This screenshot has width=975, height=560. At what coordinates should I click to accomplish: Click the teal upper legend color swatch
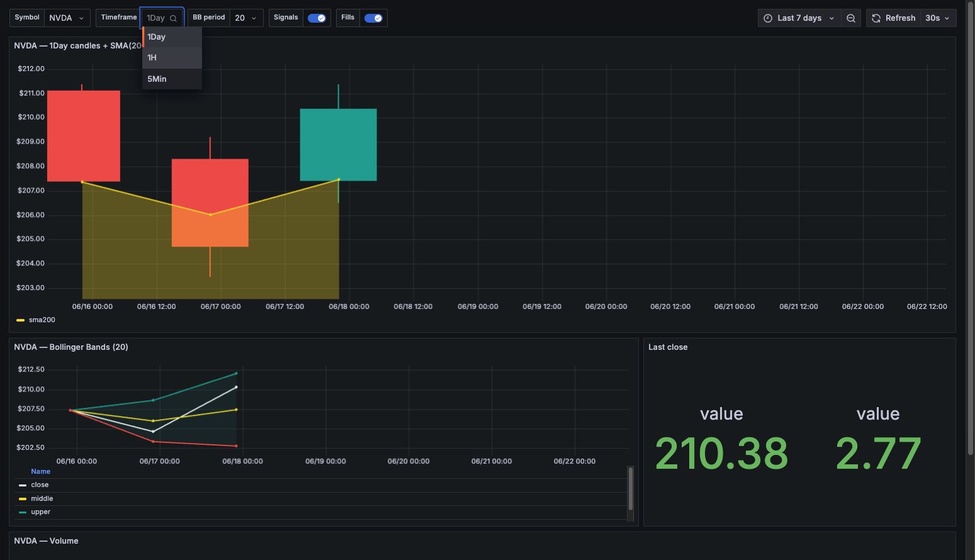23,512
